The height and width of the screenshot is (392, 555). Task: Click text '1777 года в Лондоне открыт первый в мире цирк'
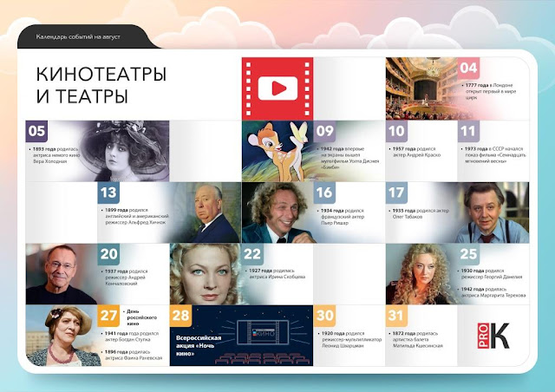click(490, 91)
